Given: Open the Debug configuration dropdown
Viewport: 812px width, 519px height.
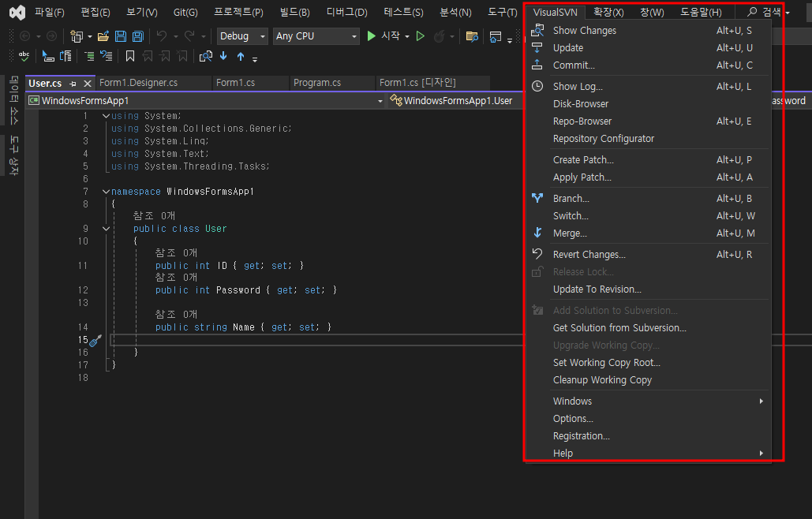Looking at the screenshot, I should click(x=242, y=36).
